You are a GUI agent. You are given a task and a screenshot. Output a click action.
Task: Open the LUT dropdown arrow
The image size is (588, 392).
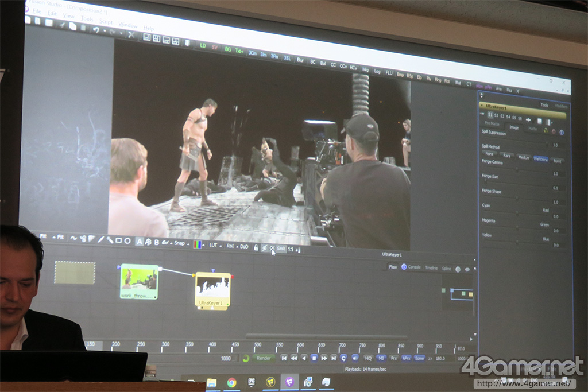(x=220, y=246)
